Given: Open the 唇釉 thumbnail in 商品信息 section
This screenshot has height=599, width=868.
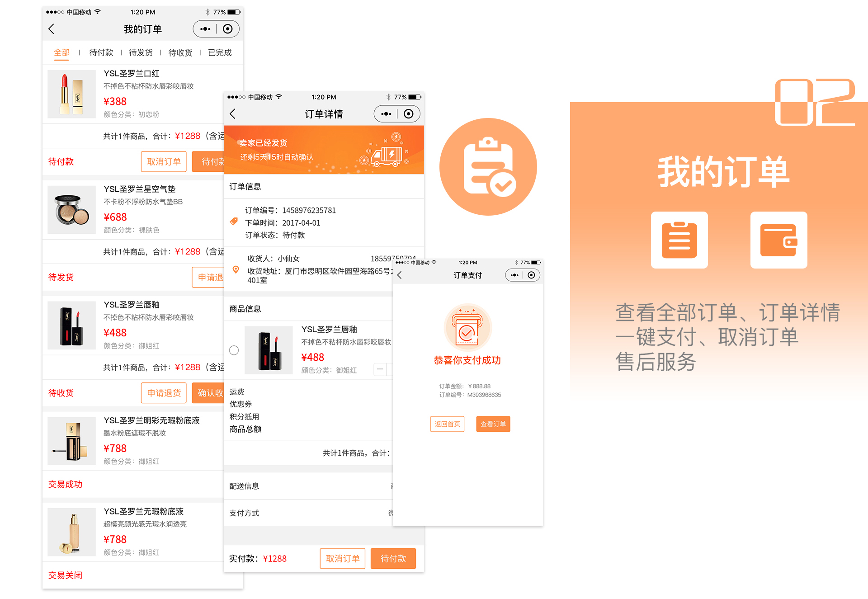Looking at the screenshot, I should coord(269,350).
